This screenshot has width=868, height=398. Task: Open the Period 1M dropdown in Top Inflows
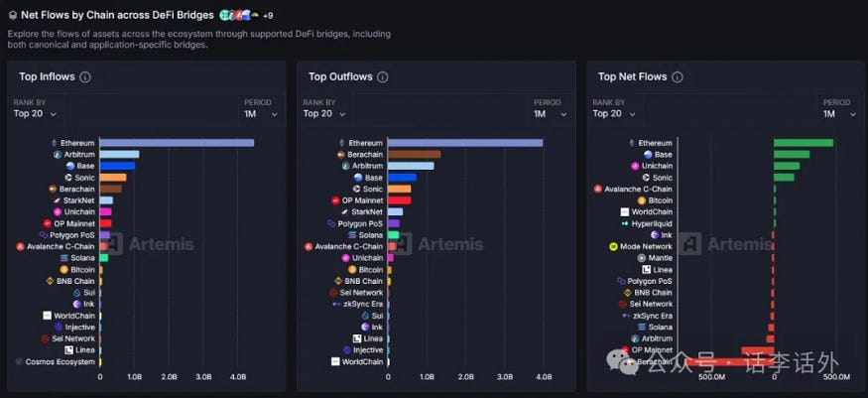[x=261, y=113]
